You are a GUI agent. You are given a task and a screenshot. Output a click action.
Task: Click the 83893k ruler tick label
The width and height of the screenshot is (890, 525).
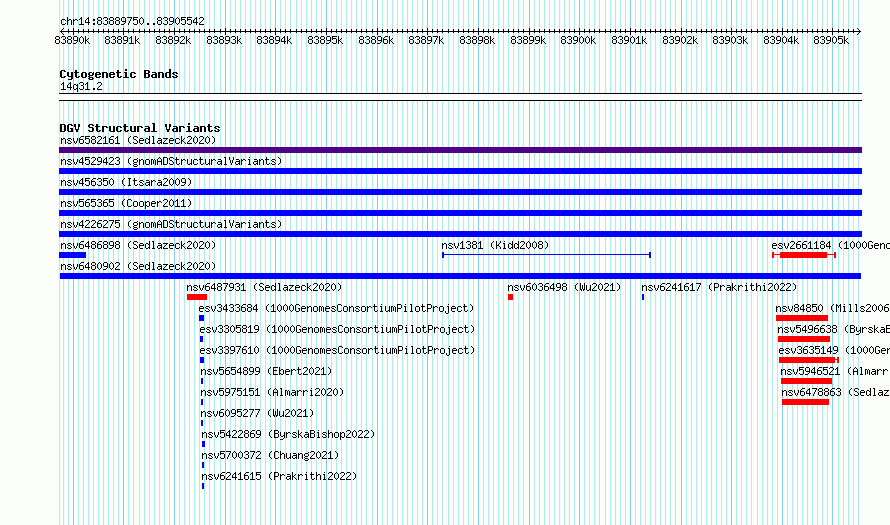[x=224, y=40]
